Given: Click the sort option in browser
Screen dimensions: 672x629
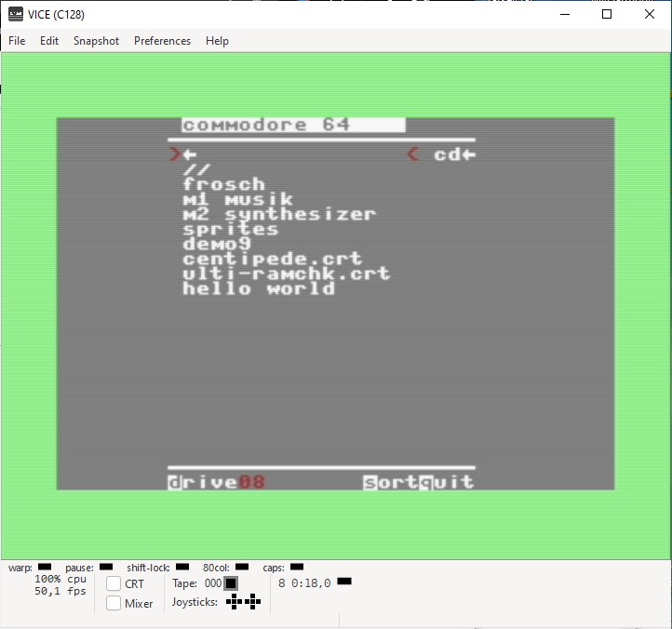Looking at the screenshot, I should (390, 483).
